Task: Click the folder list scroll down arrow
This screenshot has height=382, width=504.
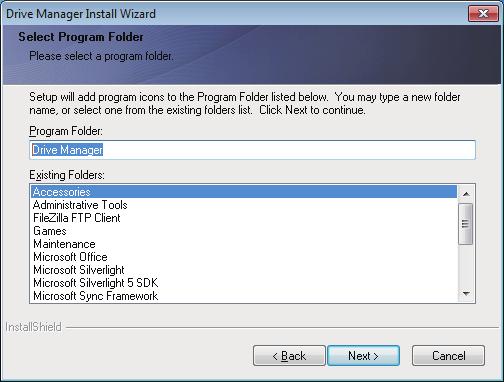Action: coord(466,294)
